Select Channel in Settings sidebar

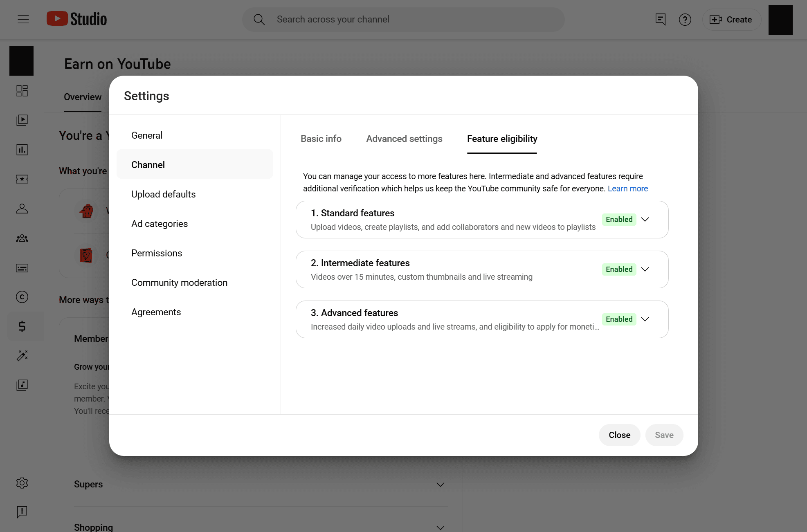[195, 165]
